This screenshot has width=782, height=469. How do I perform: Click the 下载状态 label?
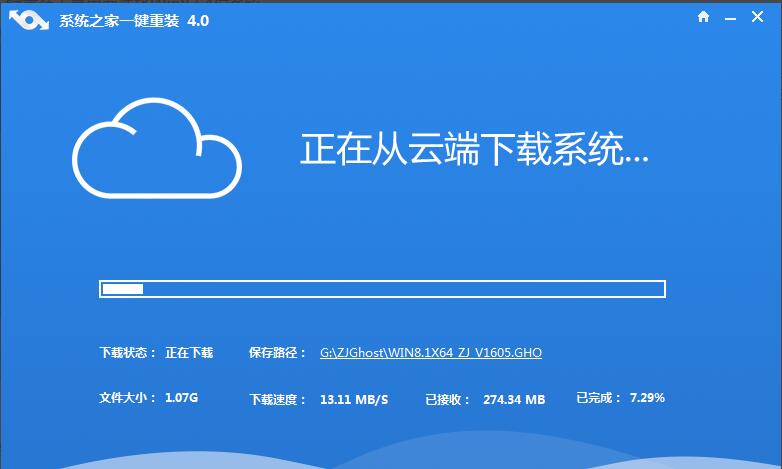[128, 353]
